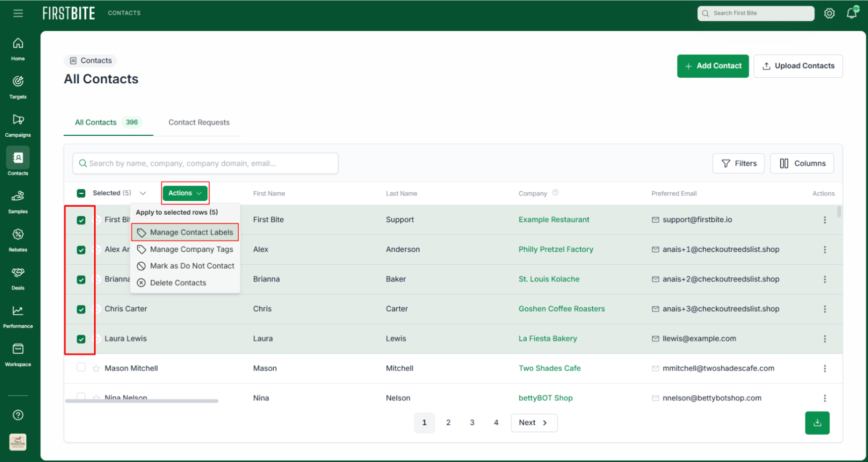Star the Mason Mitchell contact

tap(96, 368)
